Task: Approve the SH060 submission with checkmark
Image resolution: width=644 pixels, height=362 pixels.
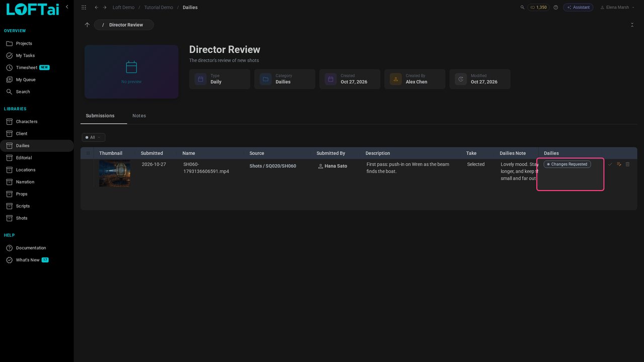Action: [610, 164]
